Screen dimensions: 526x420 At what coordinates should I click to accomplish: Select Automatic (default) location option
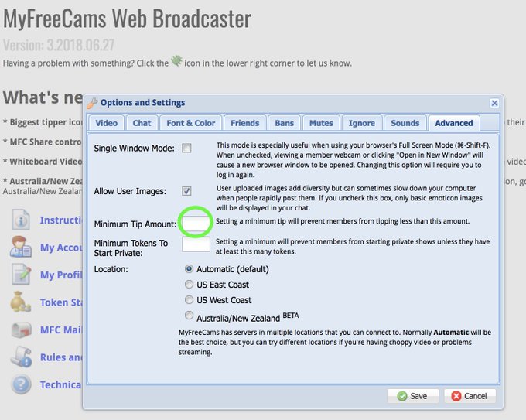pos(190,268)
